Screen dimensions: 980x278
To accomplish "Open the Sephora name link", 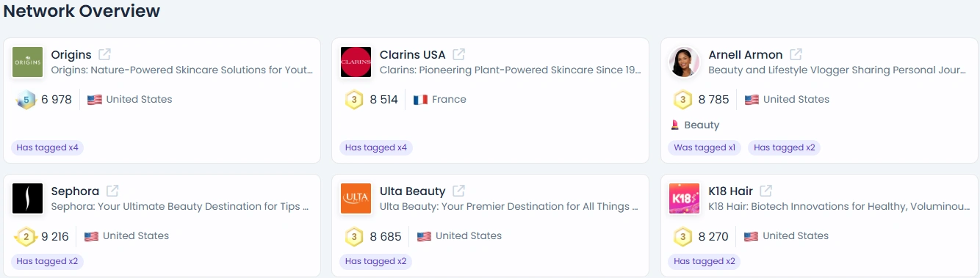I will [x=75, y=191].
